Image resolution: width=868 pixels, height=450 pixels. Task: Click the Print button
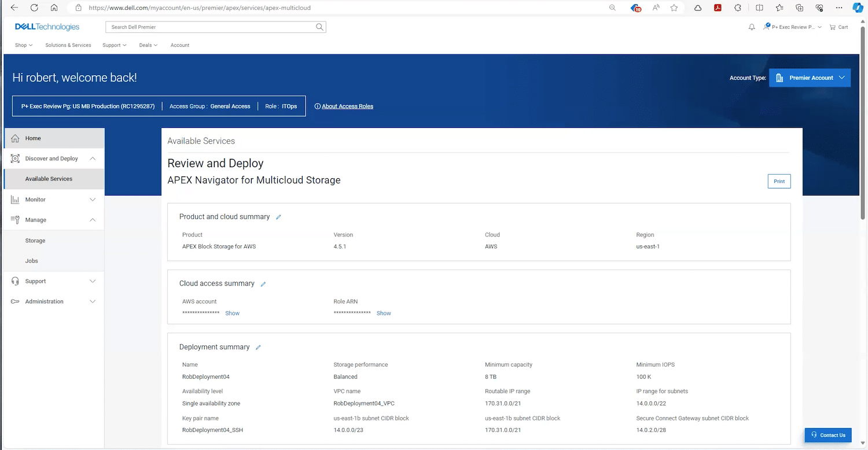pyautogui.click(x=779, y=181)
